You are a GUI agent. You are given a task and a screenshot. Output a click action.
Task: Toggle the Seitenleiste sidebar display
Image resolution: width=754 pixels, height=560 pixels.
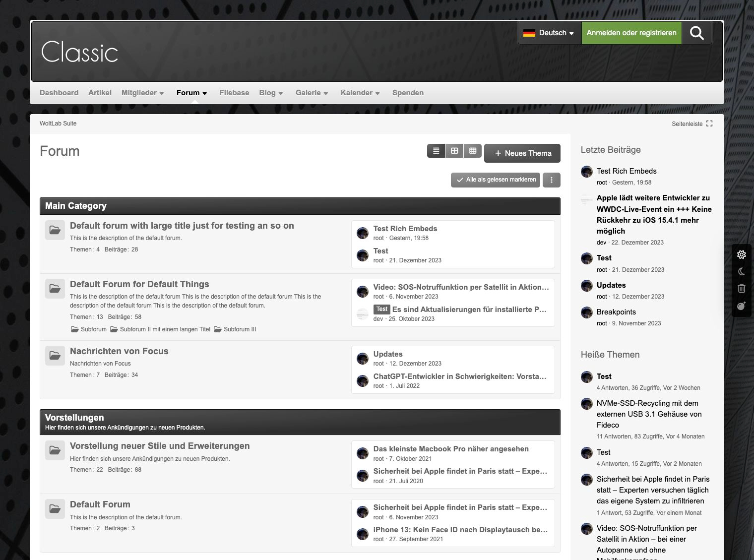point(692,124)
